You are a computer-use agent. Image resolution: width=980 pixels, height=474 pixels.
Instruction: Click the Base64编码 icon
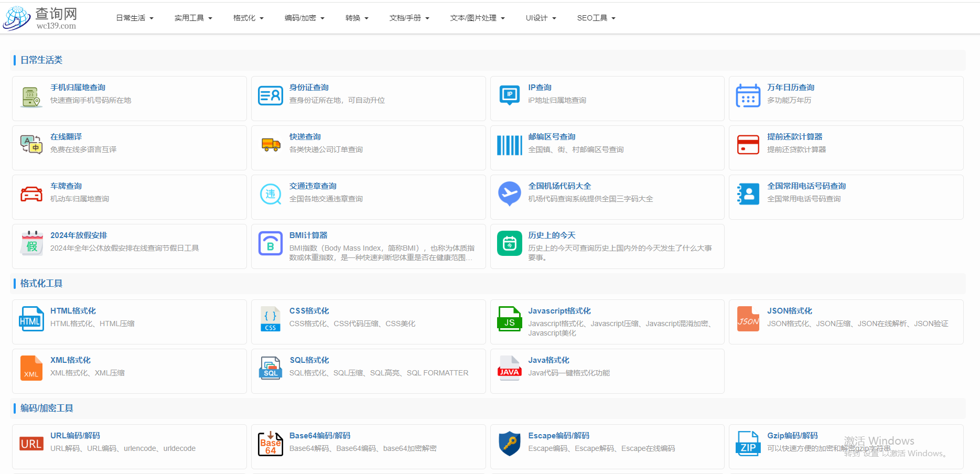(271, 444)
